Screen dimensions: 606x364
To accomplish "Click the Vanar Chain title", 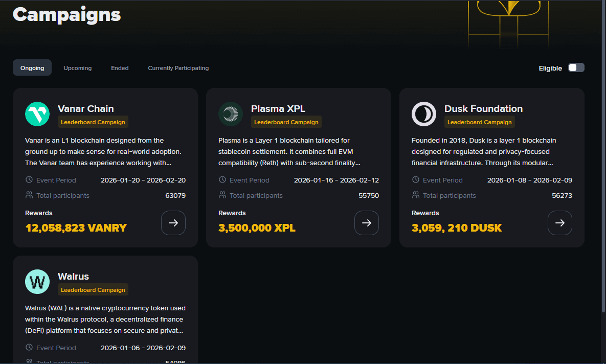I will click(x=86, y=108).
